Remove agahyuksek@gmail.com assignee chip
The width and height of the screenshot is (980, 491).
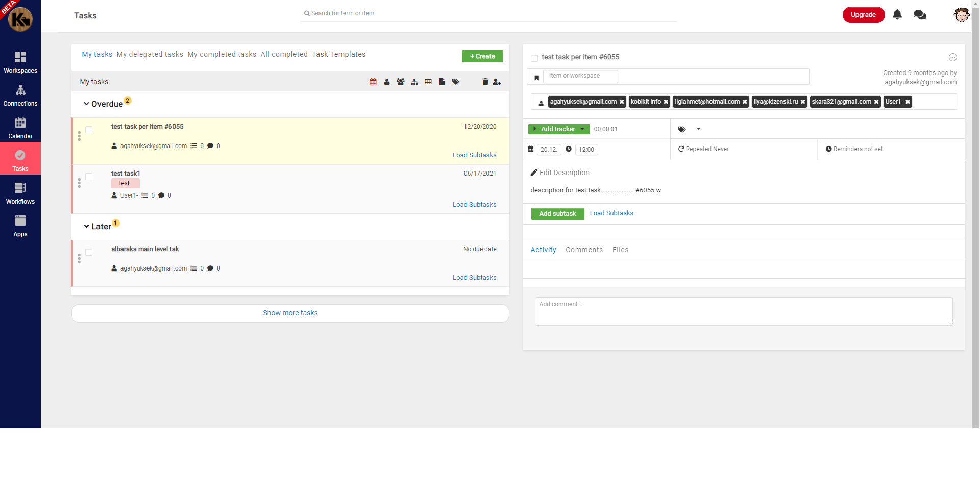[x=622, y=102]
